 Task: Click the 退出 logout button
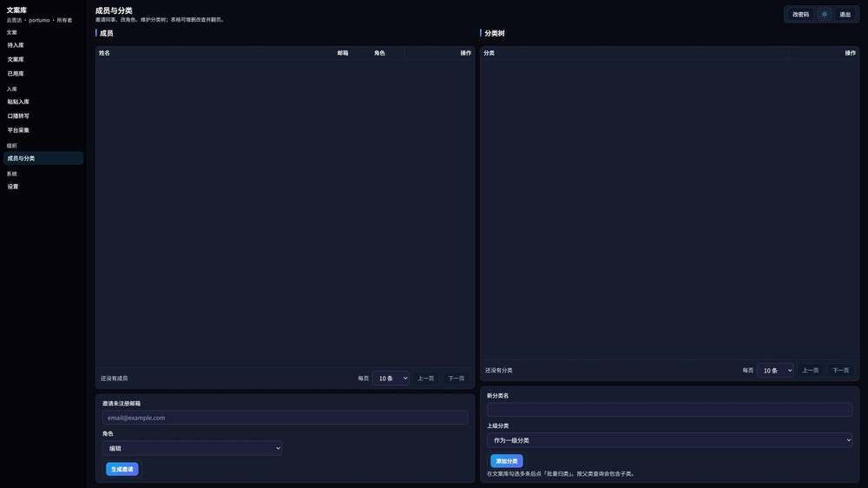click(x=845, y=15)
